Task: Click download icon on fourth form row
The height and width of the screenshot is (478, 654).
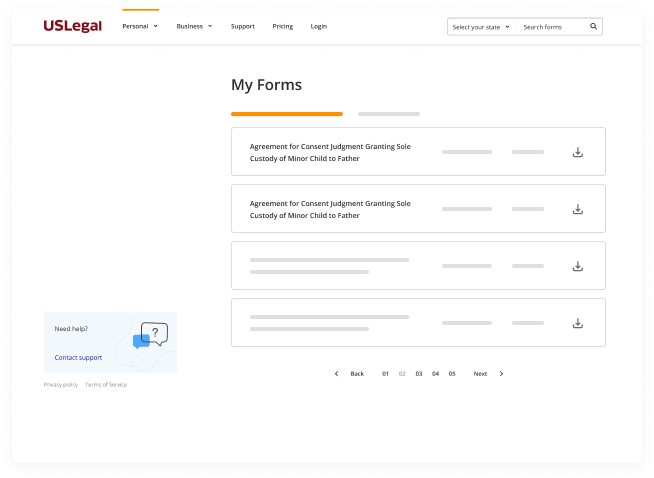Action: click(x=577, y=323)
